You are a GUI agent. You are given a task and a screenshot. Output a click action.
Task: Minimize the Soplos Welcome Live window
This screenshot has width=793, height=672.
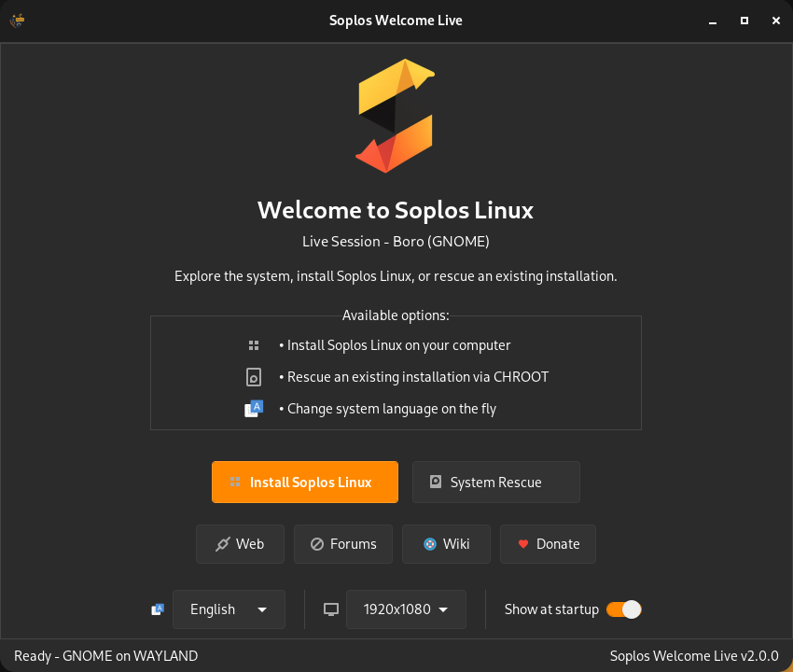714,21
